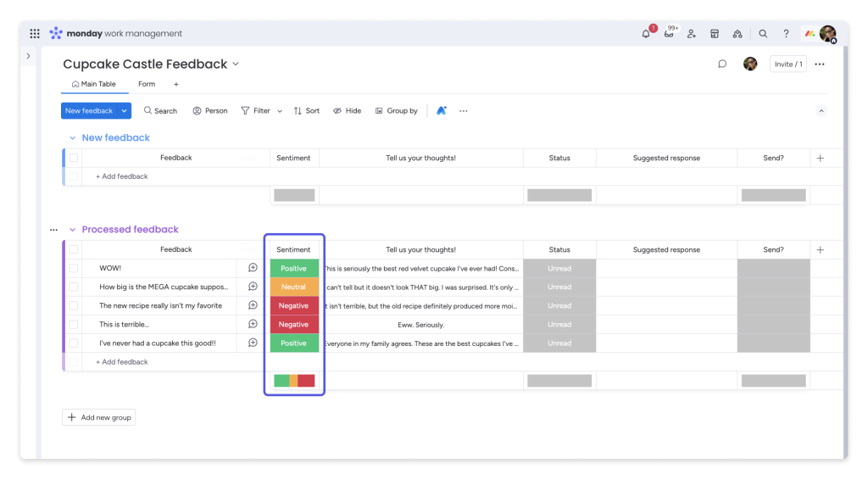Check the new recipe row checkbox
The image size is (868, 480).
coord(74,305)
